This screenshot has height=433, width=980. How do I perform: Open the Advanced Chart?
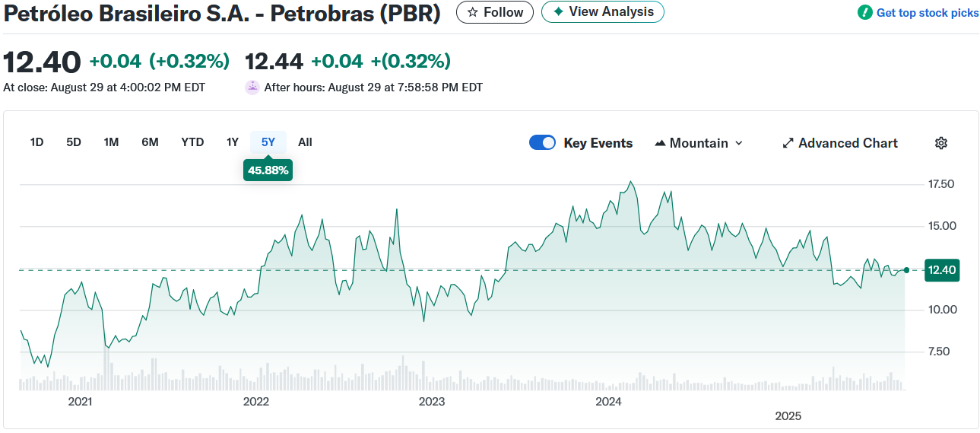840,143
